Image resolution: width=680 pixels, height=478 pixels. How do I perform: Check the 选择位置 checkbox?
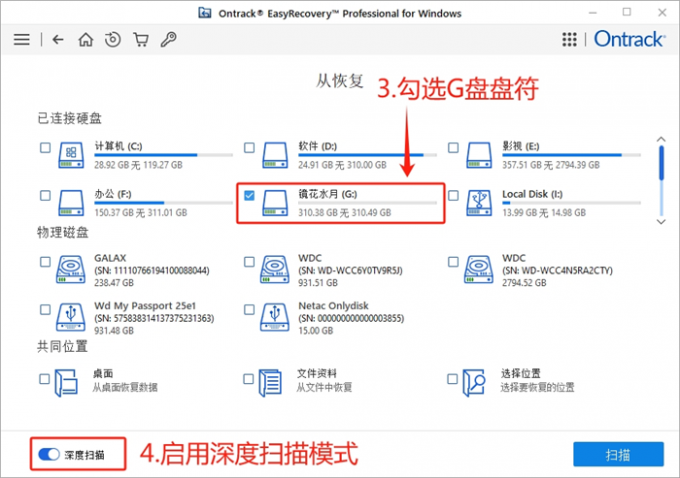(x=452, y=379)
